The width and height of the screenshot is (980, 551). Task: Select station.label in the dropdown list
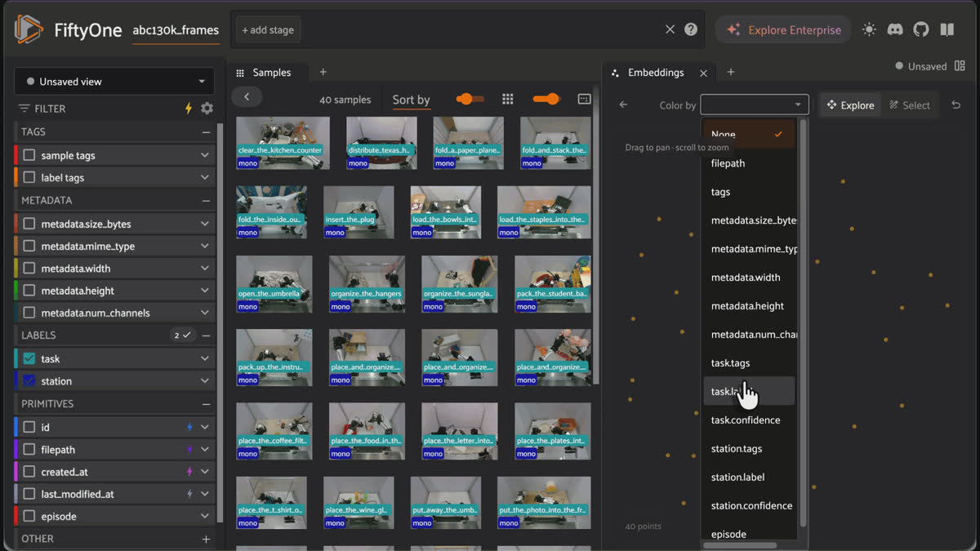pos(748,477)
